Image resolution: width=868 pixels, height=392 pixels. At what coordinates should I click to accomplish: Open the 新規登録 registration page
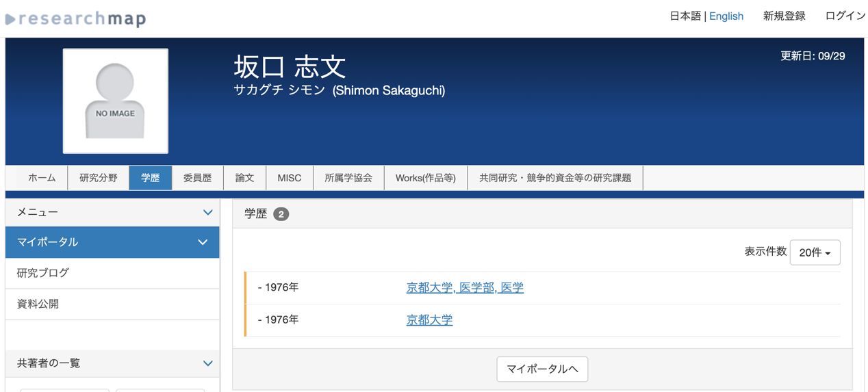[784, 16]
